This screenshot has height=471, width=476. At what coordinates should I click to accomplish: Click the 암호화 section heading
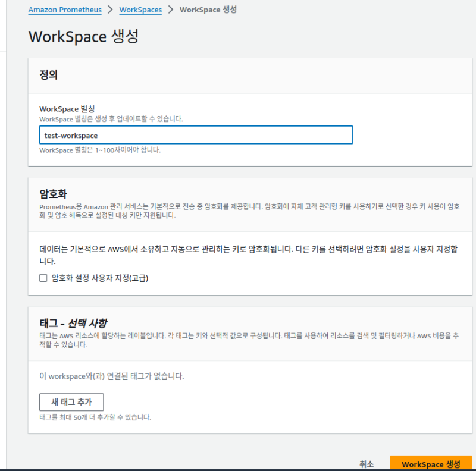pos(52,193)
